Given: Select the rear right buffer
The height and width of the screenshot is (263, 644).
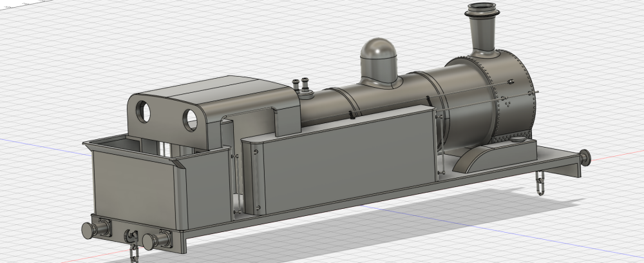Looking at the screenshot, I should click(156, 240).
